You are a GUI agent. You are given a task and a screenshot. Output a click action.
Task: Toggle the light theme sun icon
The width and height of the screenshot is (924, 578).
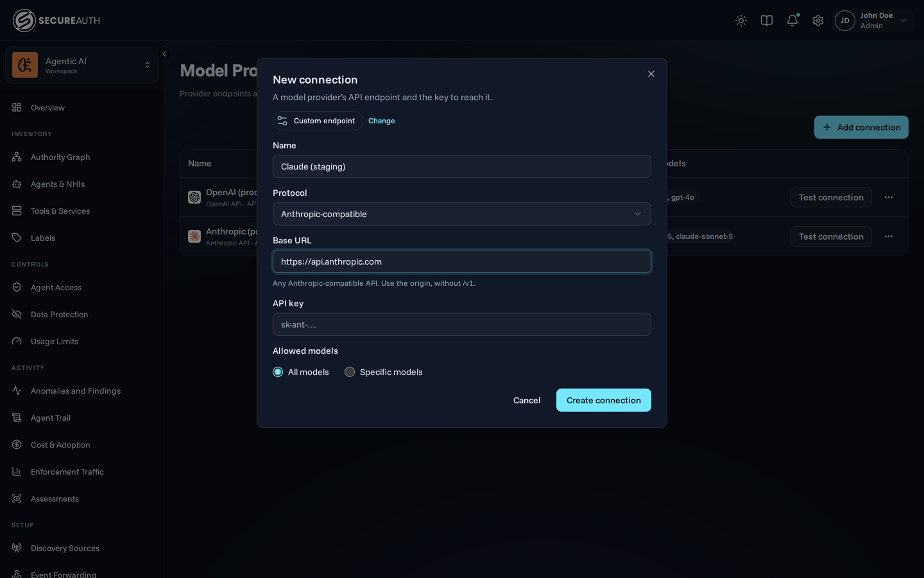(x=741, y=21)
